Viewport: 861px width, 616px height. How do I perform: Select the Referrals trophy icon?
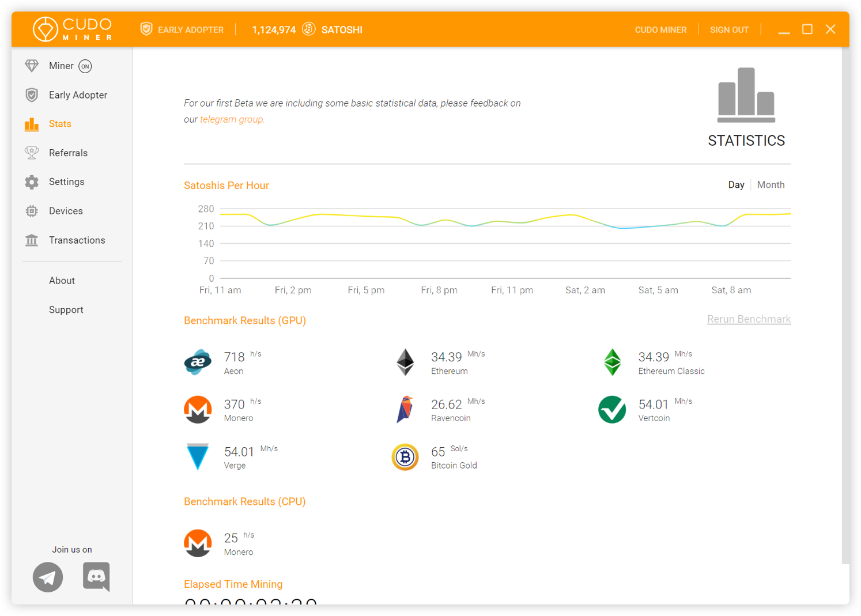point(32,153)
